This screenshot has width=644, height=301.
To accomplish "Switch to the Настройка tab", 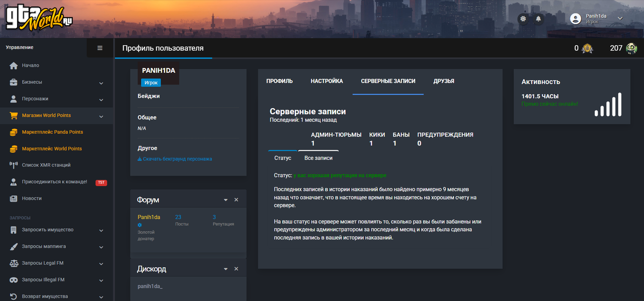I will 327,81.
